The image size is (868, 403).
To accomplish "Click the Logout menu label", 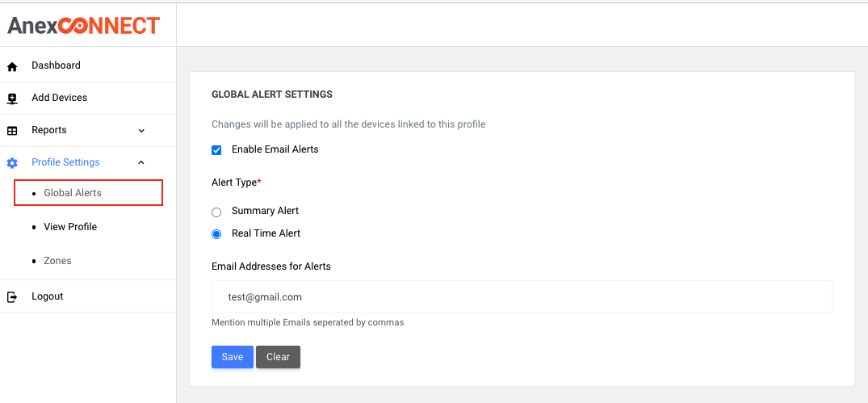I will [x=47, y=296].
